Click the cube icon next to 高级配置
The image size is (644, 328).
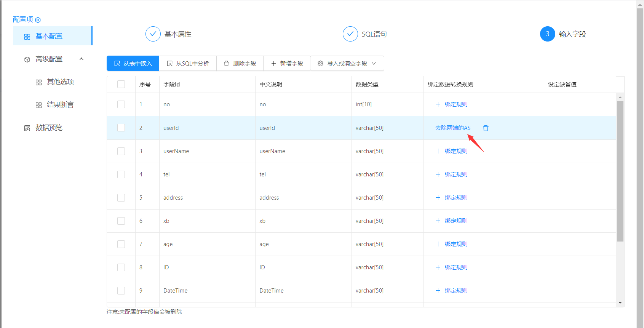tap(27, 59)
